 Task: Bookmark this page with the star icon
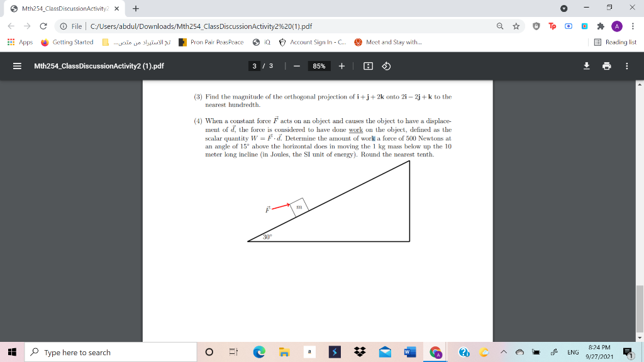[516, 26]
